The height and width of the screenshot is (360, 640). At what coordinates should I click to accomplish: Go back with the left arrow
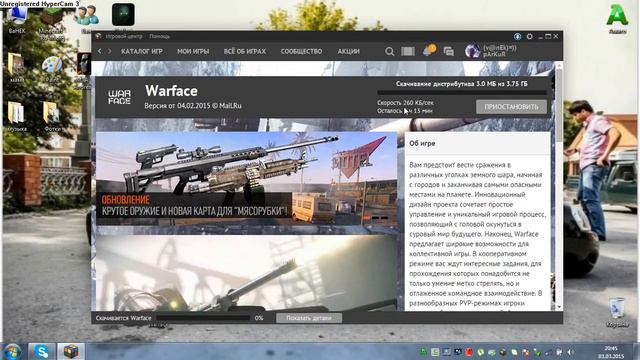pos(100,51)
